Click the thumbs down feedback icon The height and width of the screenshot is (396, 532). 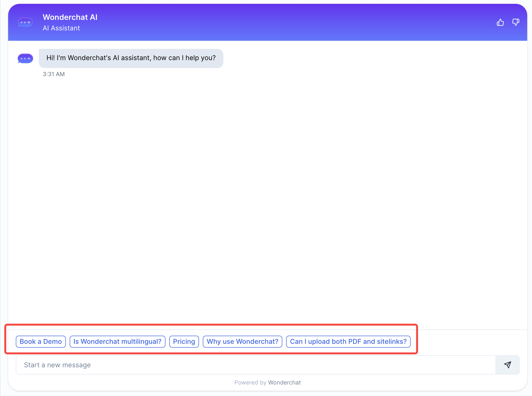pos(515,22)
